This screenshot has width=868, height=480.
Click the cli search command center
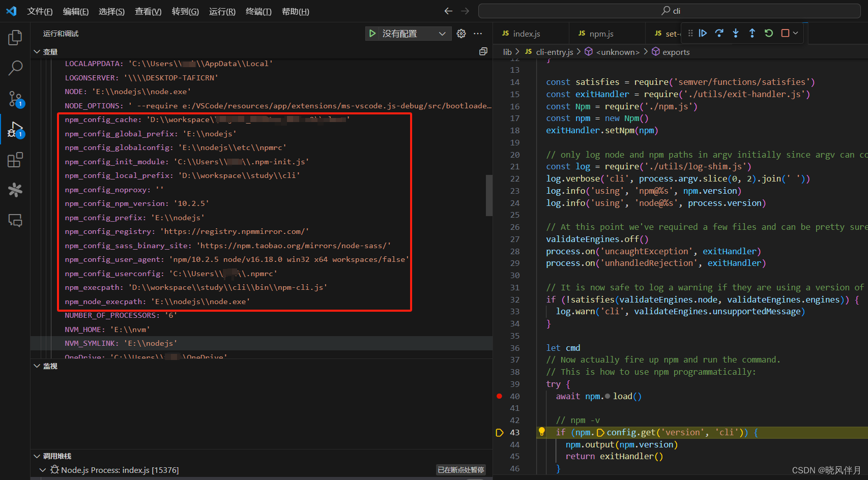670,11
